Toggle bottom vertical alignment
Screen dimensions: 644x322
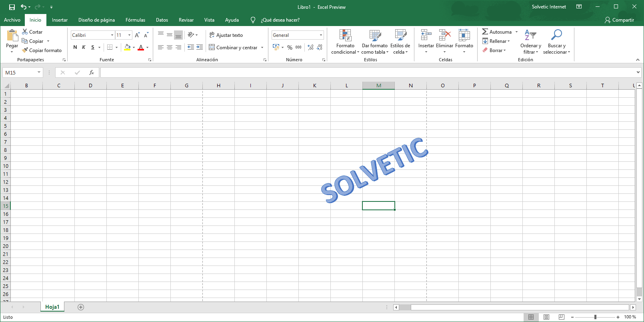[x=178, y=35]
